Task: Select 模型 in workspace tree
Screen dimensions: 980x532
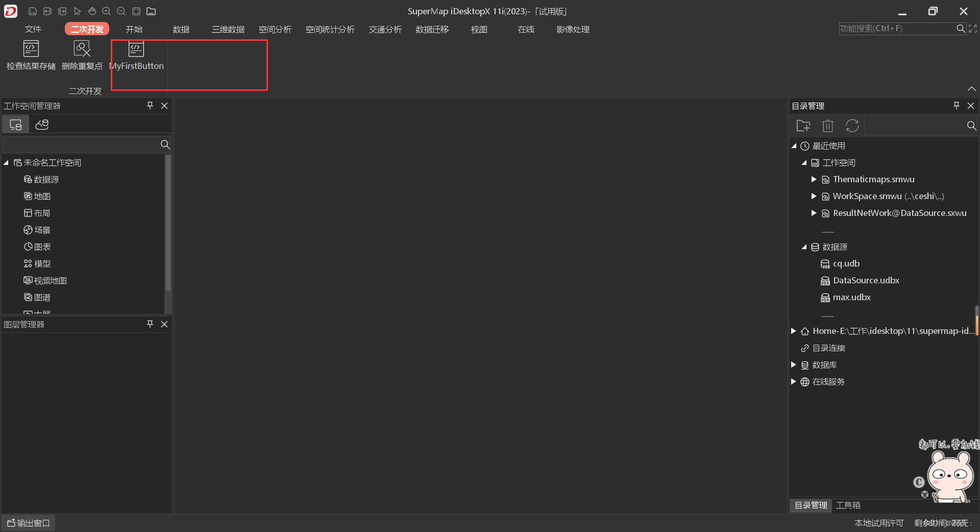Action: pos(37,263)
